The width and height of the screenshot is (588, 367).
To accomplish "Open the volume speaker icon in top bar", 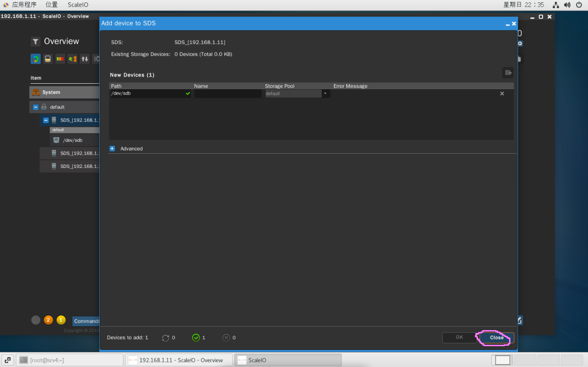I will (567, 5).
